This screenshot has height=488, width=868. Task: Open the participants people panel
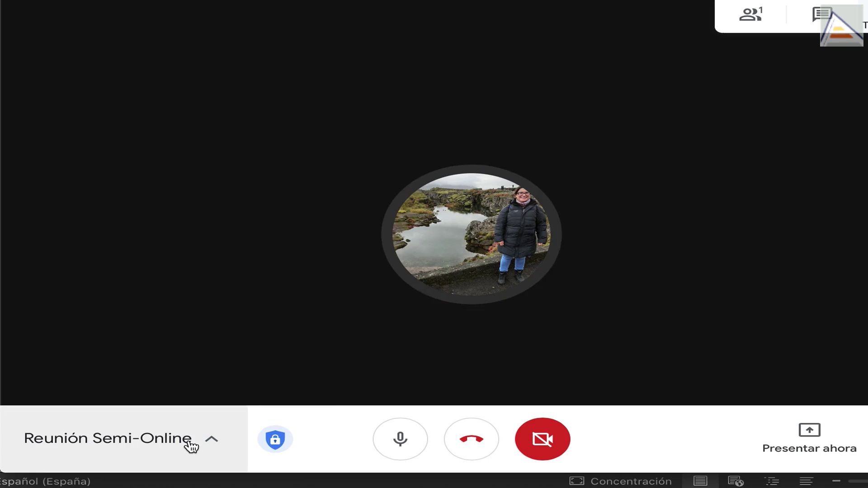point(751,14)
